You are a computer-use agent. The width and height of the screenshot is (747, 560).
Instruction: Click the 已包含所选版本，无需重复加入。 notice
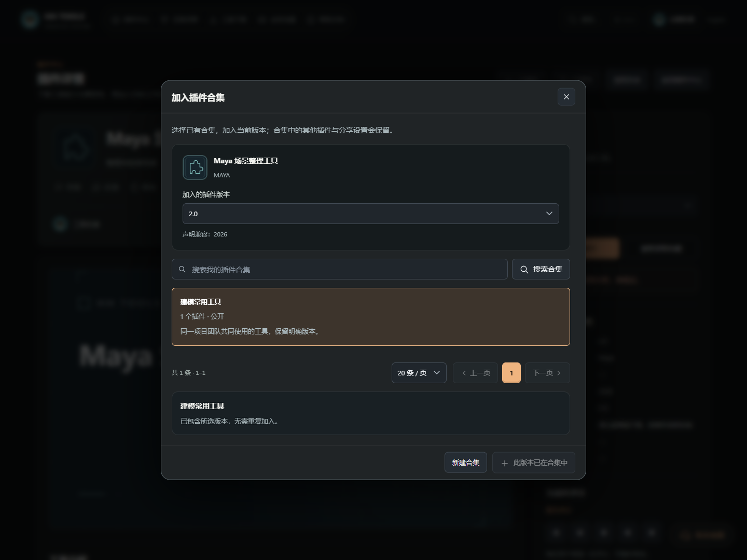231,421
